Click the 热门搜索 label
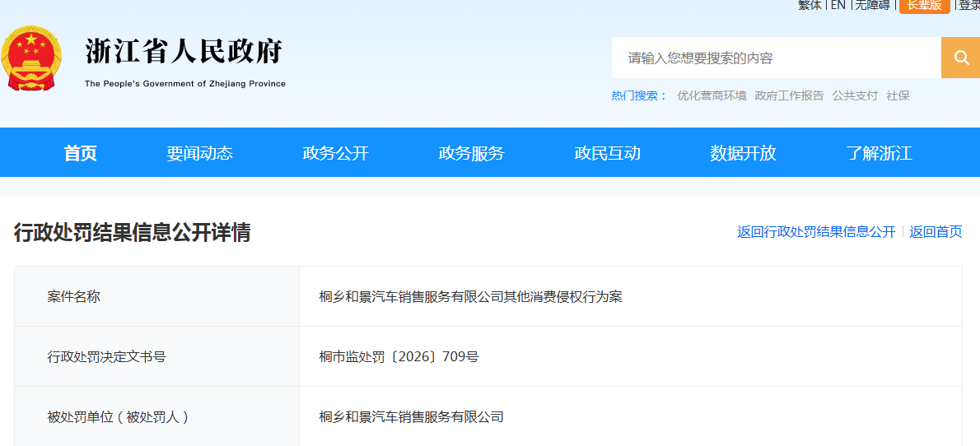 coord(639,95)
